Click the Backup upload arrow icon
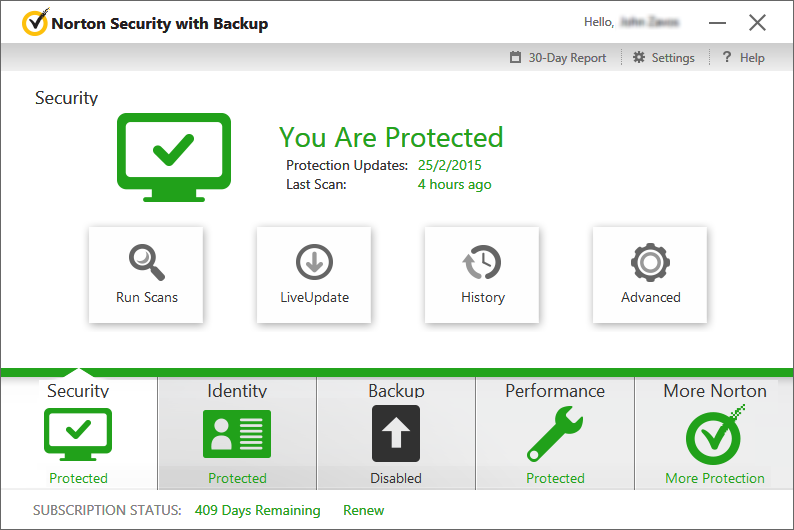The image size is (794, 530). pyautogui.click(x=396, y=433)
